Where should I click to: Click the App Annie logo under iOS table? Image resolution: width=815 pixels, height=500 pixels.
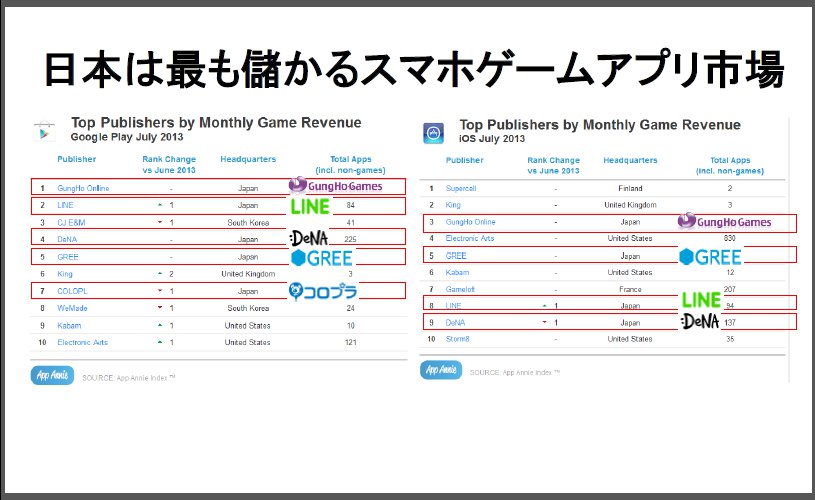(x=441, y=370)
